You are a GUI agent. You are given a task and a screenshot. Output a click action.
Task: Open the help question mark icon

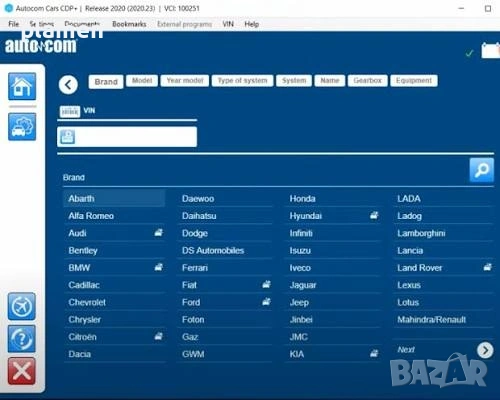[22, 339]
